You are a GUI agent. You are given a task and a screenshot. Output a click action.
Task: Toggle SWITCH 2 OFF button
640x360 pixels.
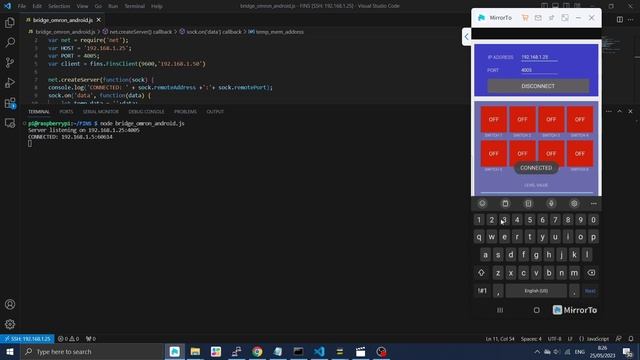click(522, 120)
